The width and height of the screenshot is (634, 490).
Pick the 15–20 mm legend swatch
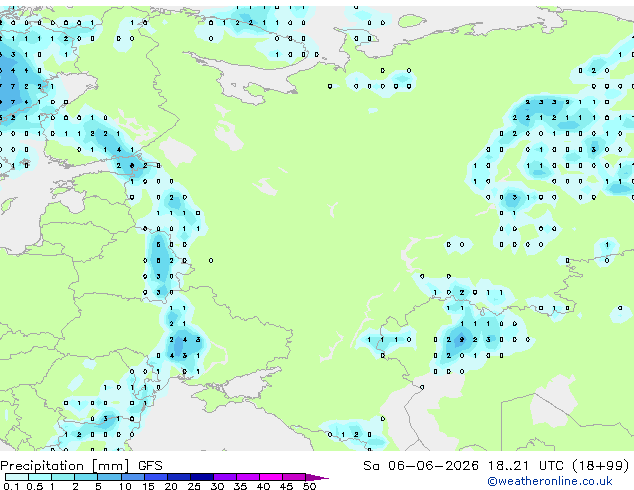pyautogui.click(x=155, y=477)
